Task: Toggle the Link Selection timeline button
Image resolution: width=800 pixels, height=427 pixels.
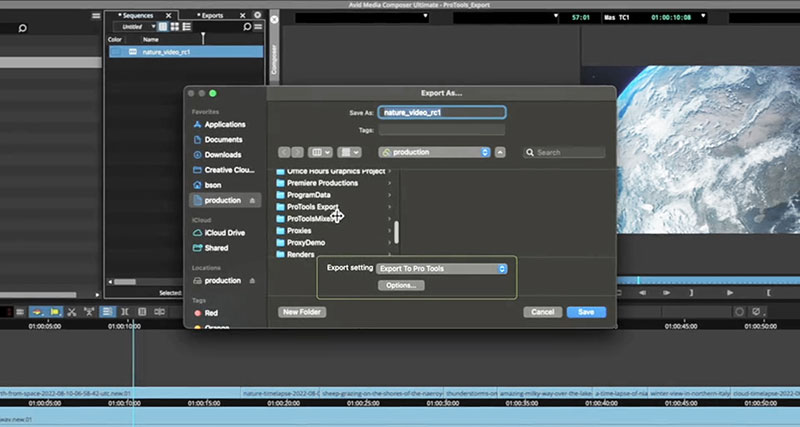Action: click(107, 312)
